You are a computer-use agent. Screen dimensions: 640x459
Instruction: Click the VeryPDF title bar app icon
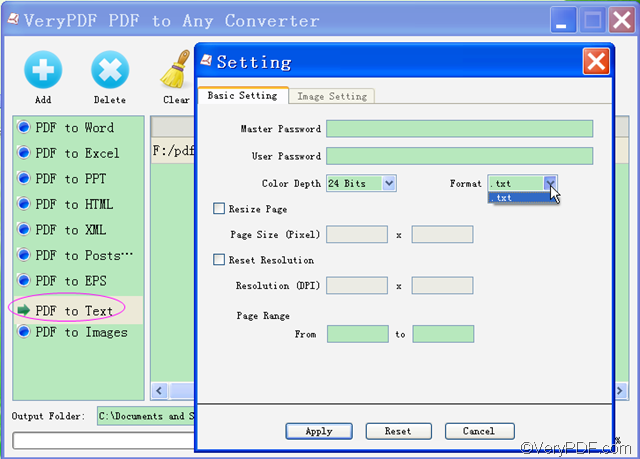coord(13,19)
